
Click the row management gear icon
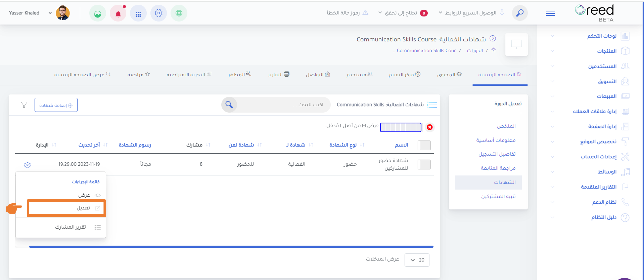pos(28,165)
